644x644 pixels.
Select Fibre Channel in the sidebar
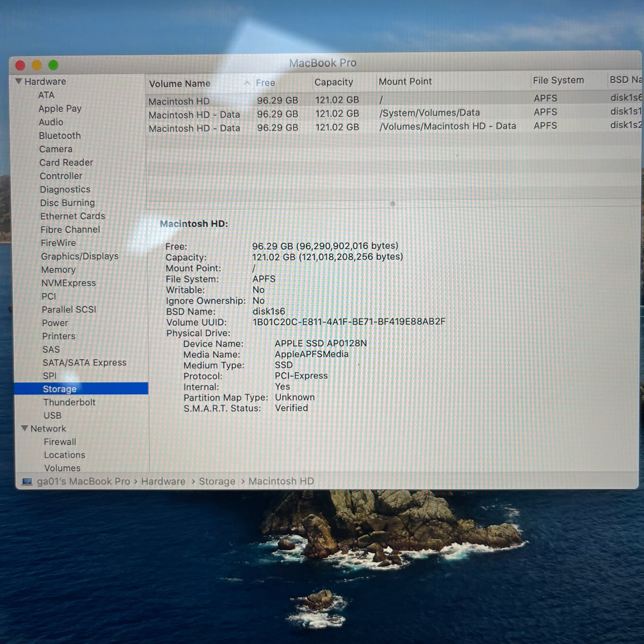(70, 230)
